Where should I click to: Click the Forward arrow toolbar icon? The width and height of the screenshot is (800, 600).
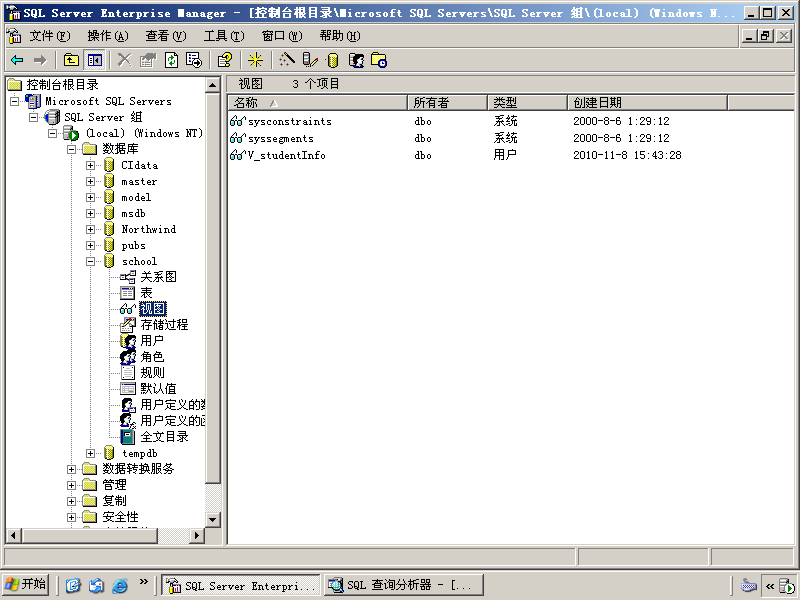[40, 60]
